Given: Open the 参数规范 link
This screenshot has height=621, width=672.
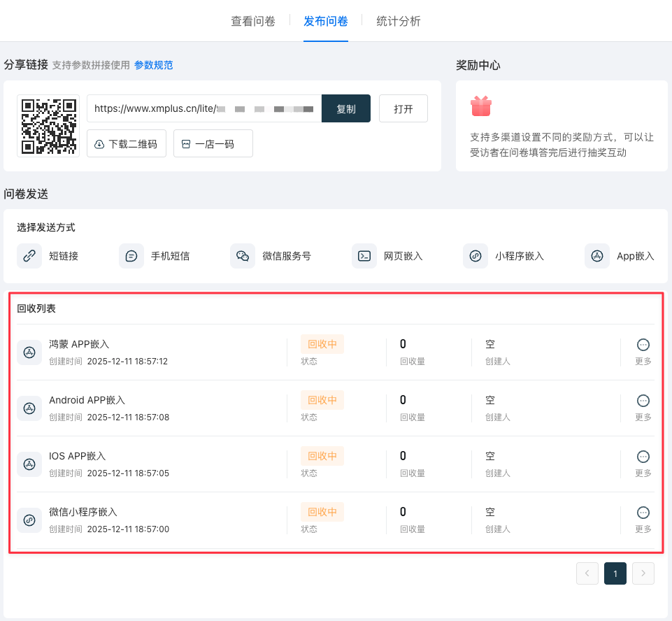Looking at the screenshot, I should click(x=154, y=65).
